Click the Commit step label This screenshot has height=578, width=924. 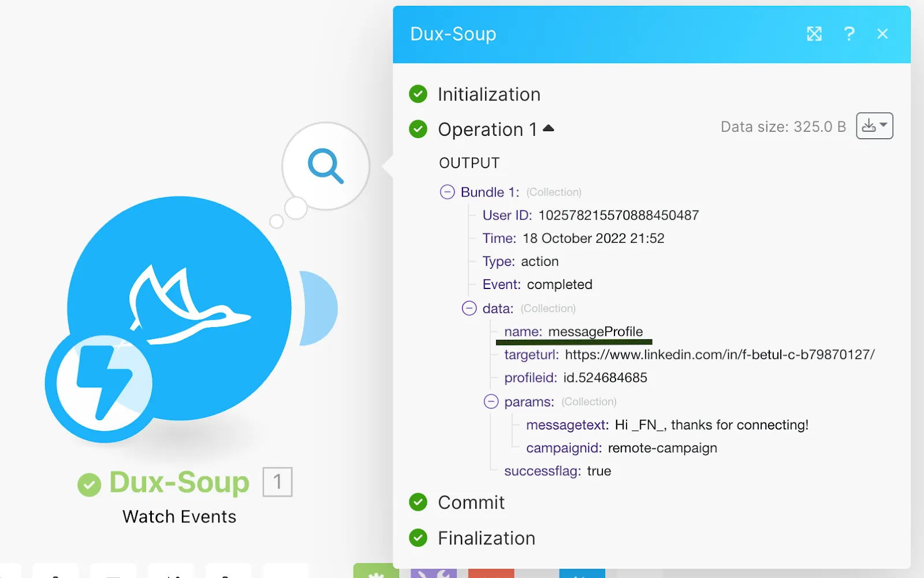coord(471,502)
